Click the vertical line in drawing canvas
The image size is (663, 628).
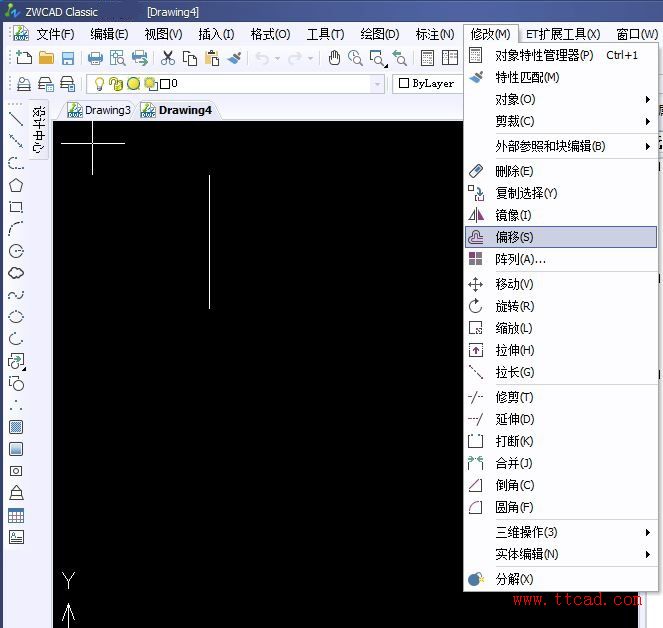point(209,241)
